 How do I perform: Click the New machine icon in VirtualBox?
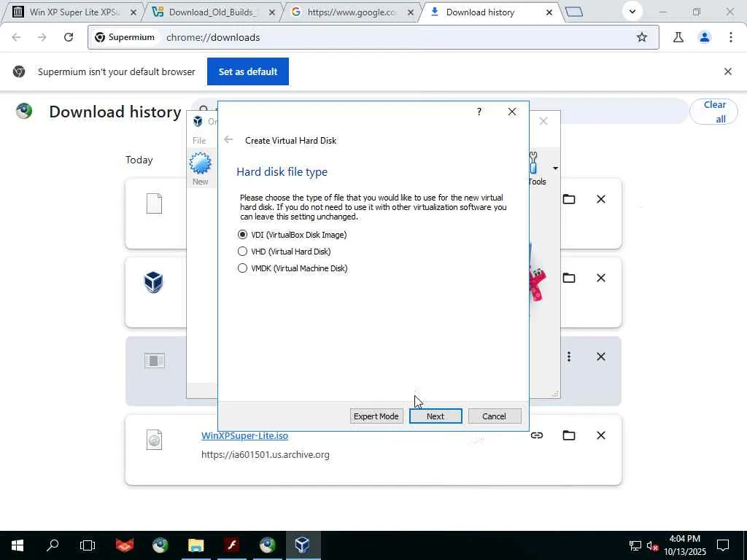tap(200, 168)
